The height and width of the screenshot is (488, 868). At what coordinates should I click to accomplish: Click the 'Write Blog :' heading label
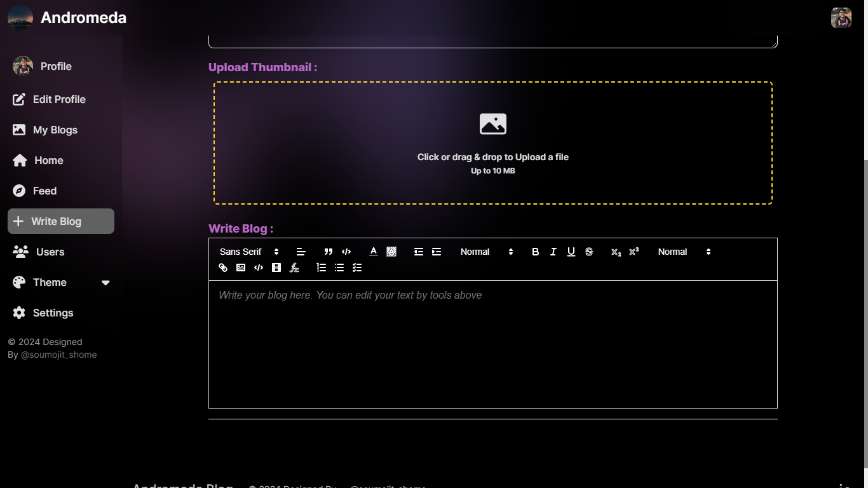point(241,229)
